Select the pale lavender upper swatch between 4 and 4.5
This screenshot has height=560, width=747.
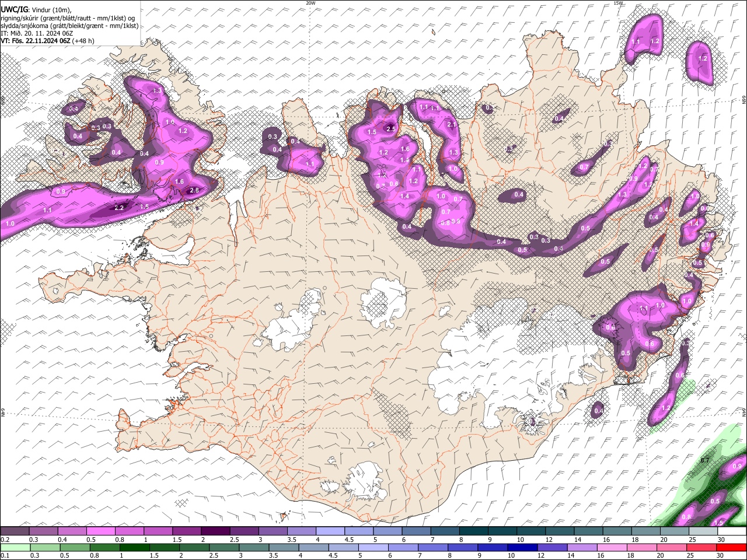point(330,531)
